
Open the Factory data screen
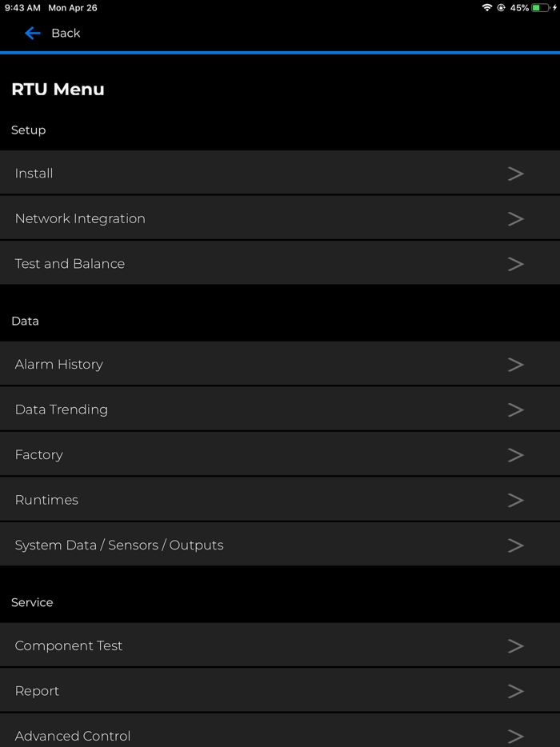pos(280,454)
